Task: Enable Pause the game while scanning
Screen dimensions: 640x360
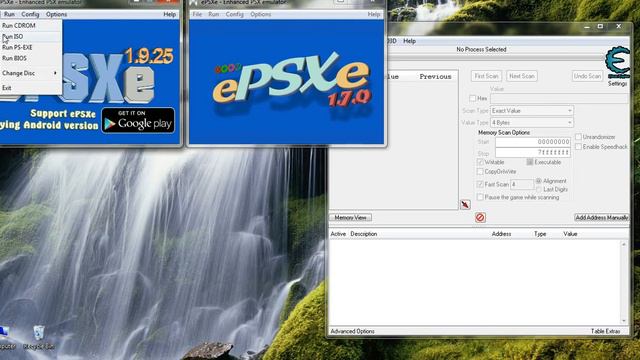Action: [x=480, y=197]
